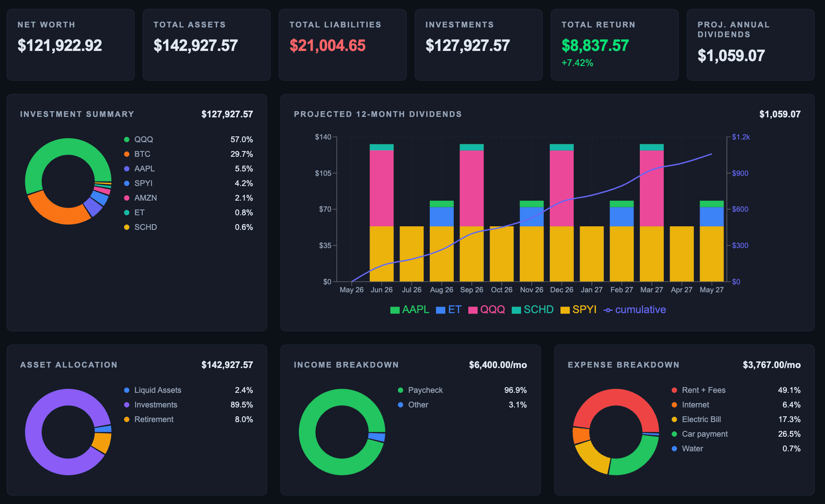Viewport: 825px width, 504px height.
Task: Click the Net Worth value $121,922.92
Action: pos(60,45)
